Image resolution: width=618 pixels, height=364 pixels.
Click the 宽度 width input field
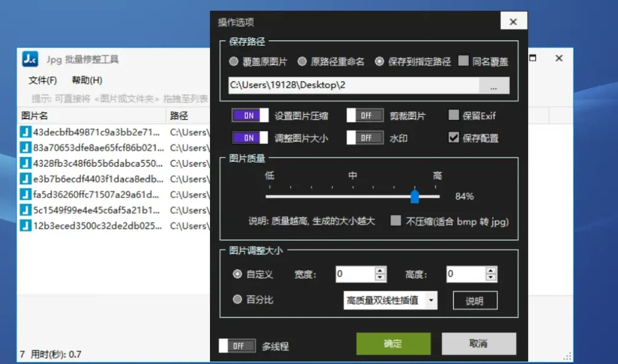[355, 274]
